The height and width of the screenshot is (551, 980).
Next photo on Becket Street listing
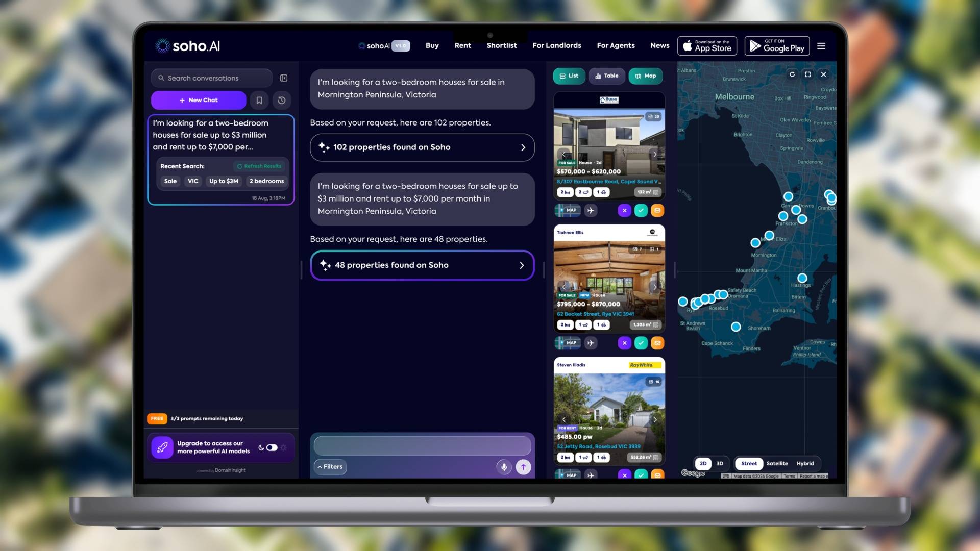[x=655, y=287]
